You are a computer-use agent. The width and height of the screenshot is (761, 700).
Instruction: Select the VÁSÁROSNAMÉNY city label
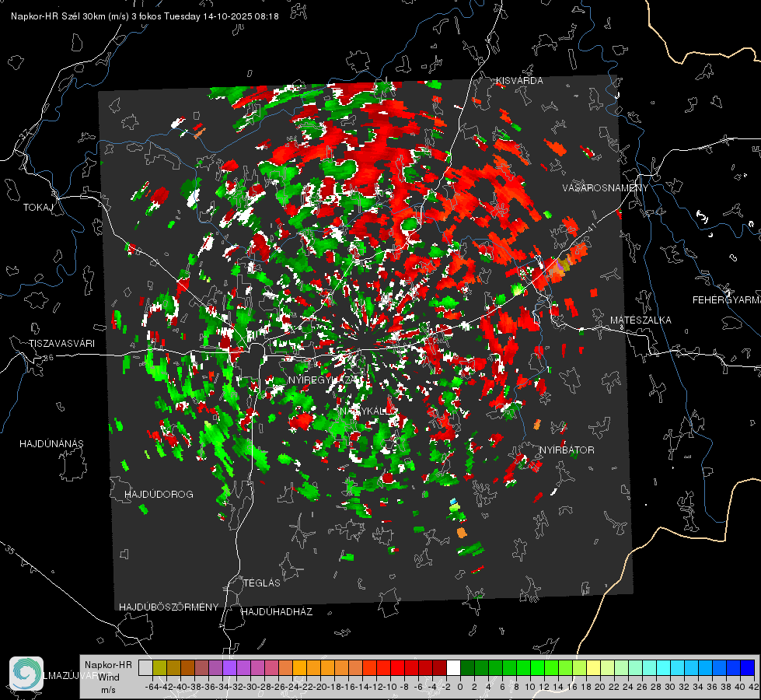(605, 188)
